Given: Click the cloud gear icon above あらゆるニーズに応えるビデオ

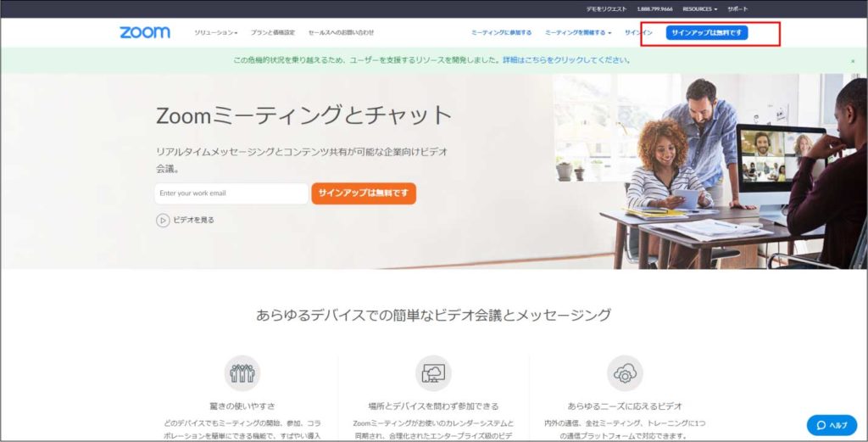Looking at the screenshot, I should 625,372.
